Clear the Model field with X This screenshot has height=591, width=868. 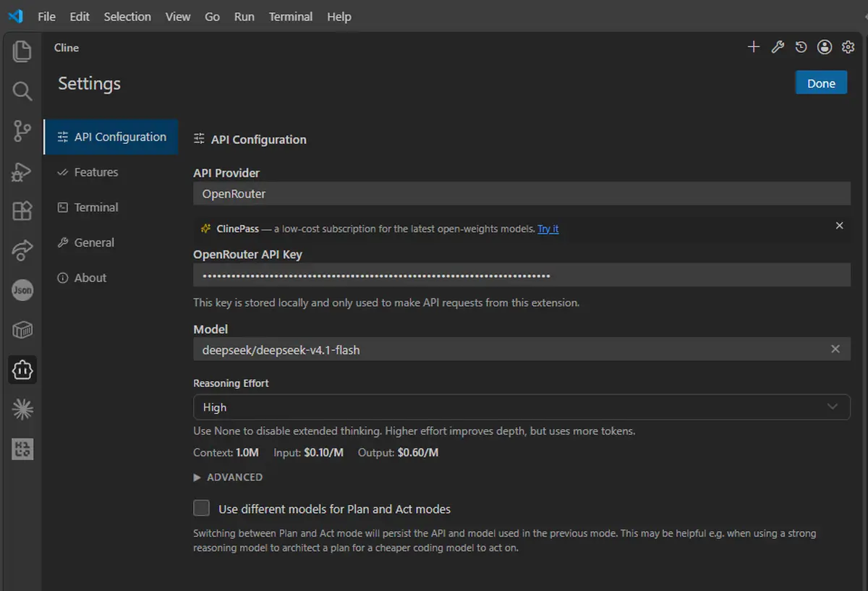coord(835,349)
